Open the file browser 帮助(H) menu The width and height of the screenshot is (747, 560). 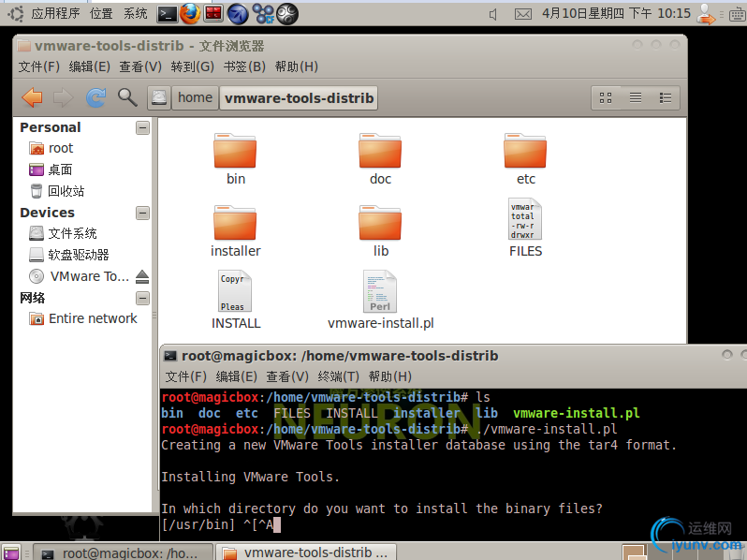click(x=297, y=66)
